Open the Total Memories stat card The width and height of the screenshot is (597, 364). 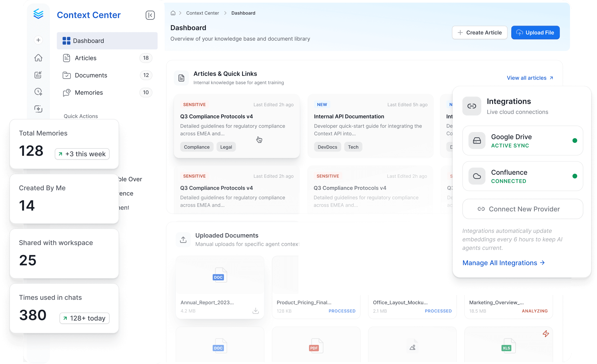click(64, 144)
